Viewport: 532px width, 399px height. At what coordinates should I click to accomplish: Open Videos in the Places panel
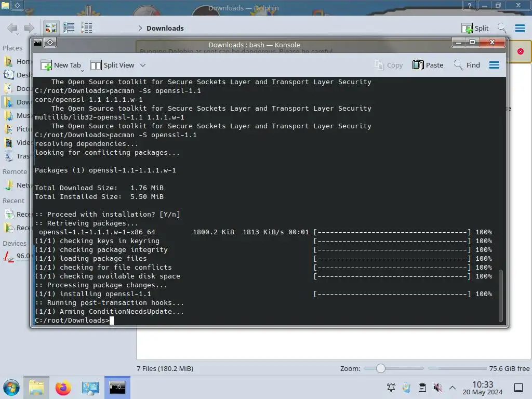click(16, 142)
